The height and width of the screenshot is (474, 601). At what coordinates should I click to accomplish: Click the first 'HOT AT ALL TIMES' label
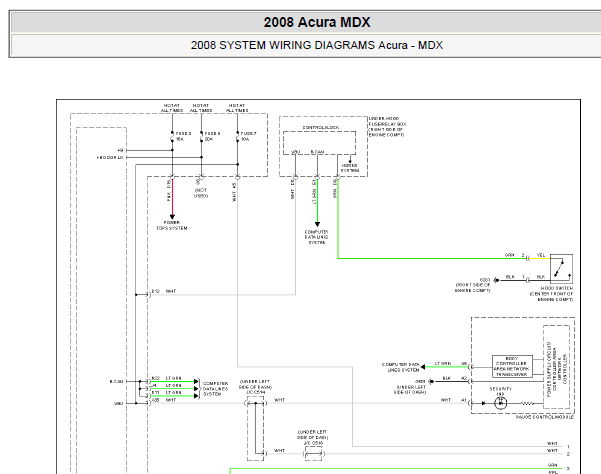point(172,108)
